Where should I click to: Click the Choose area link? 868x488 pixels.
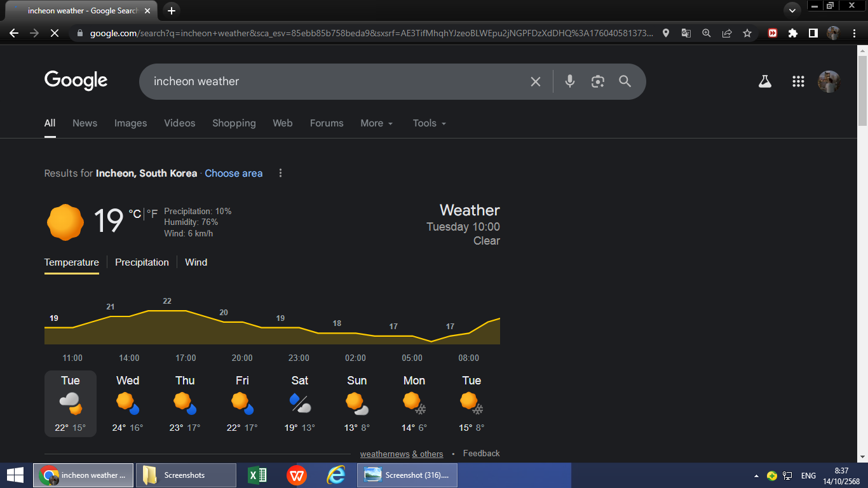(234, 173)
